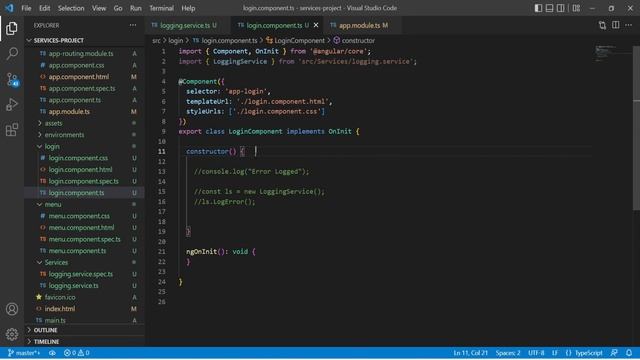Close the login.component.ts tab
Image resolution: width=640 pixels, height=360 pixels.
pos(316,25)
